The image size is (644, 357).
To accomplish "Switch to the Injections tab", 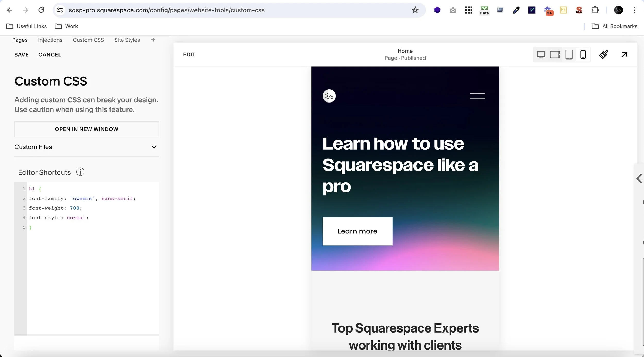I will pos(50,40).
